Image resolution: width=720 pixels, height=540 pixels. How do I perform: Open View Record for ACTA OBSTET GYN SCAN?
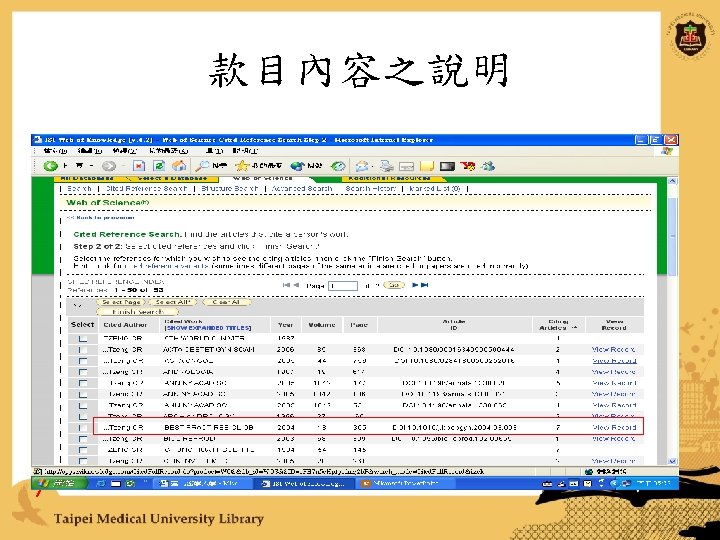[x=614, y=350]
